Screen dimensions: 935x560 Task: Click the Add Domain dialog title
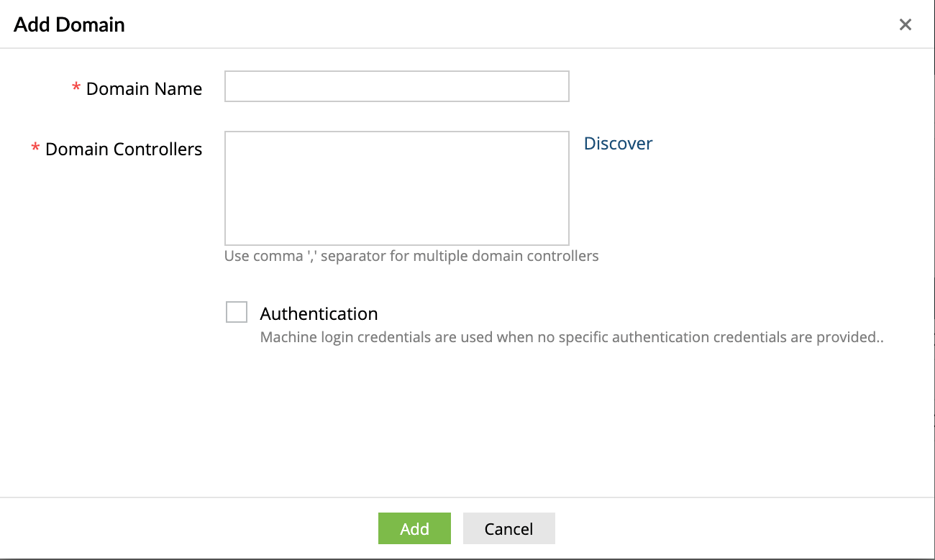point(69,24)
